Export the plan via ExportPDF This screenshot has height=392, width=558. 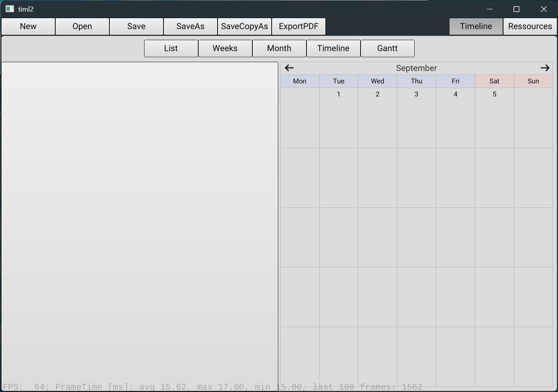coord(299,26)
